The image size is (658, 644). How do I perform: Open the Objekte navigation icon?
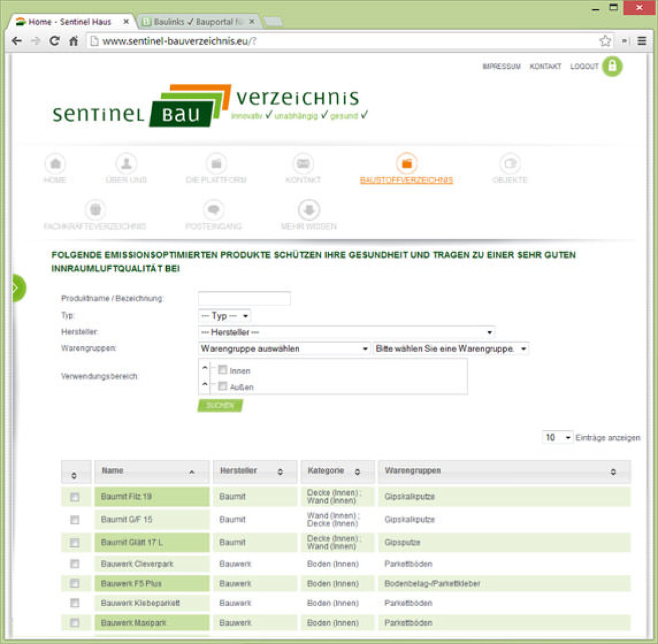(x=510, y=163)
